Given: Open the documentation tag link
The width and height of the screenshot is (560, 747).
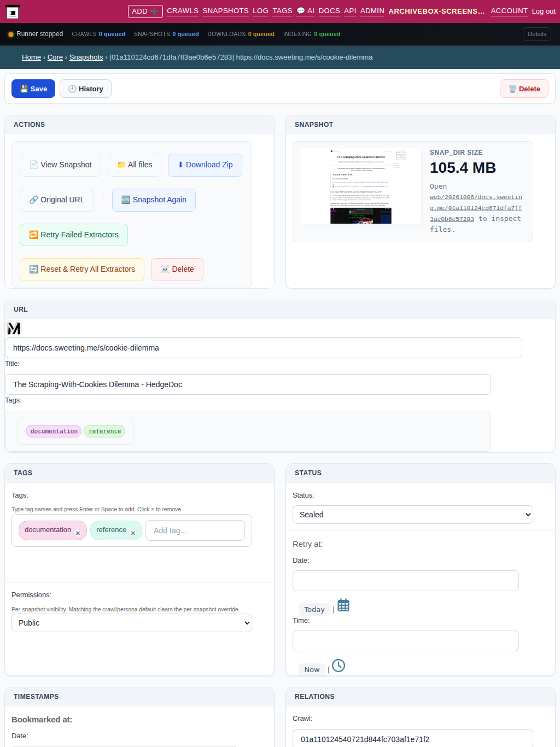Looking at the screenshot, I should 54,431.
